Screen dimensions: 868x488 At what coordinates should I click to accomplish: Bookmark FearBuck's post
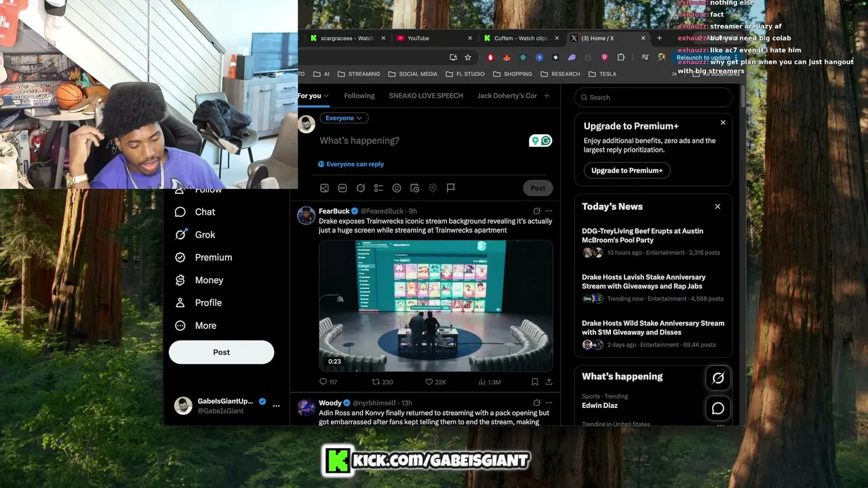pos(534,382)
